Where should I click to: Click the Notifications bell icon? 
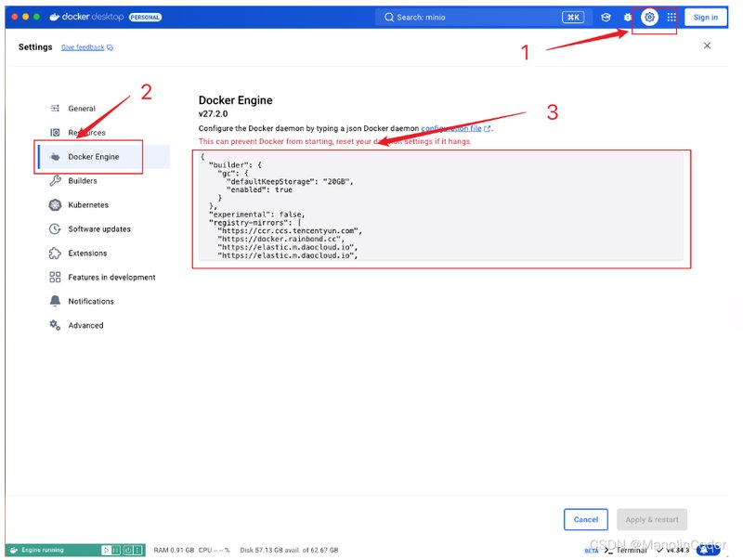(55, 301)
